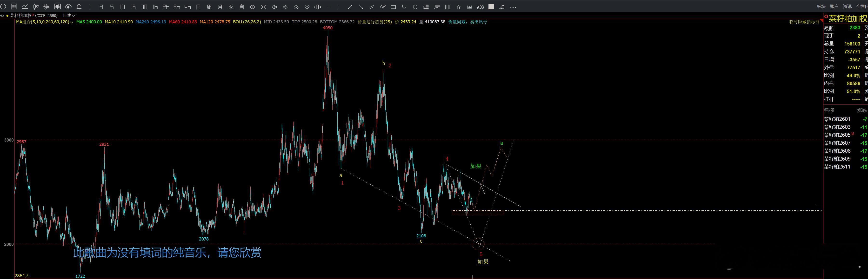The height and width of the screenshot is (279, 868).
Task: Open the 日线 period dropdown
Action: tap(69, 15)
